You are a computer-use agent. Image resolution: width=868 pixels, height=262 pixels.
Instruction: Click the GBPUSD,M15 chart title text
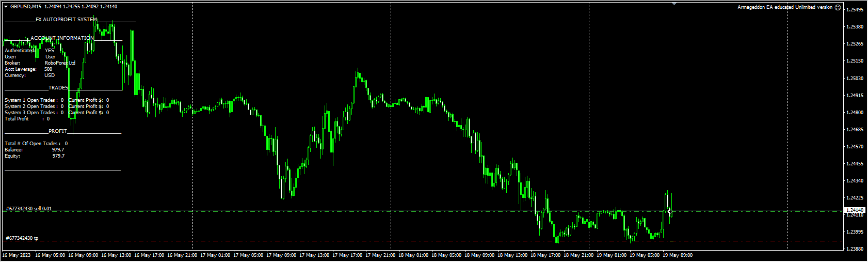coord(26,7)
